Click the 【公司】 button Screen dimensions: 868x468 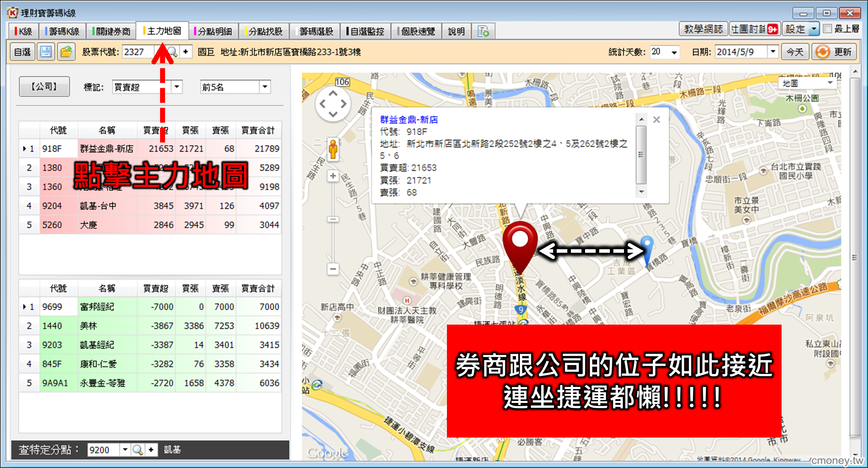pos(44,86)
